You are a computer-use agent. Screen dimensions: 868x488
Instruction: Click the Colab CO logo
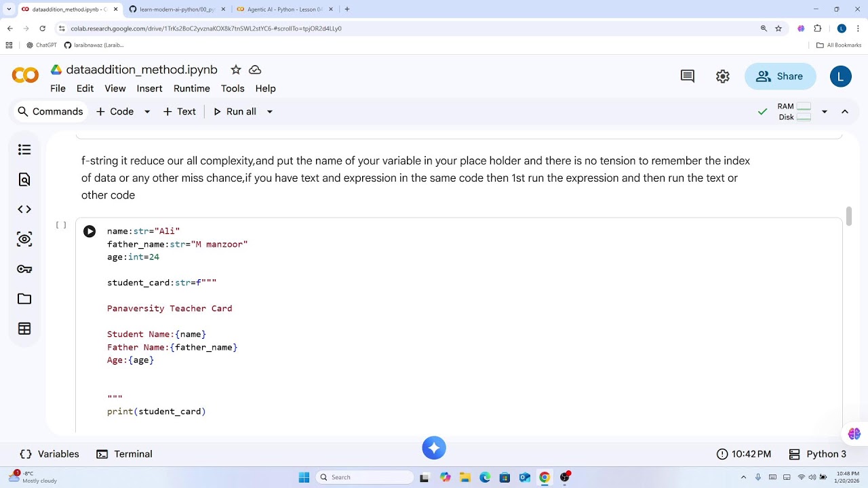point(25,76)
